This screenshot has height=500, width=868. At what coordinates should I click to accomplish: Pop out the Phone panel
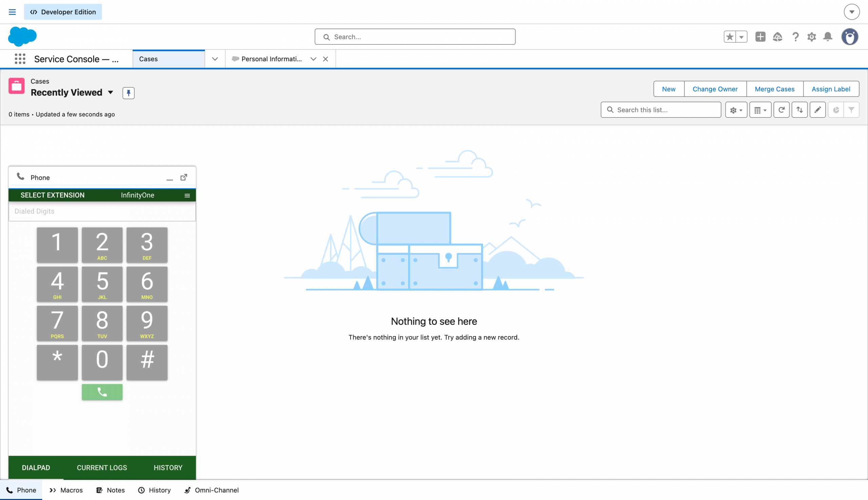point(184,178)
